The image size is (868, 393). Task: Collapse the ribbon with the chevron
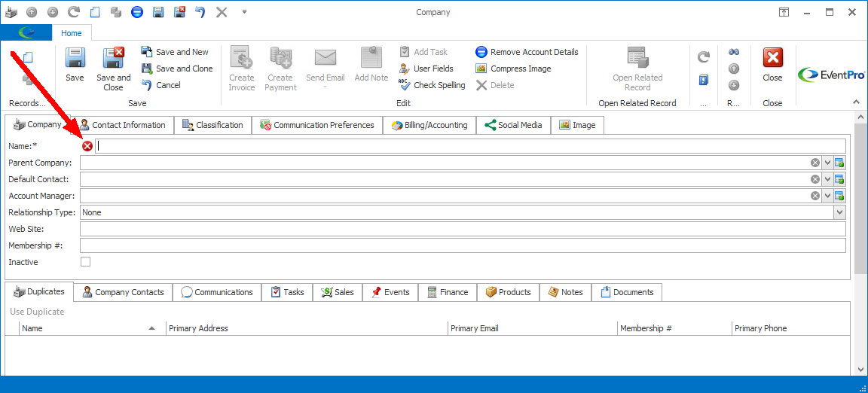[x=856, y=102]
